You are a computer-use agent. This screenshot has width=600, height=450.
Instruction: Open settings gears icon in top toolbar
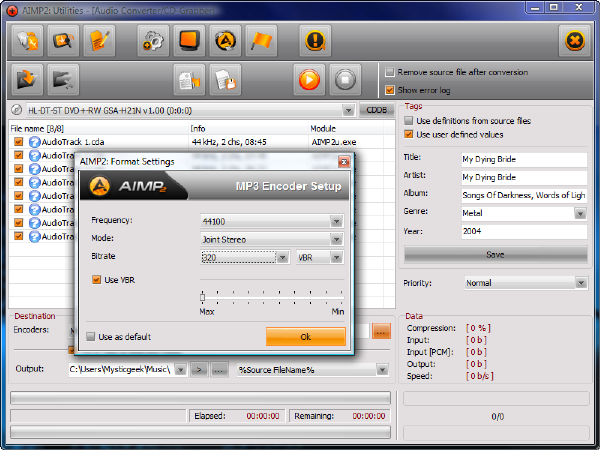[153, 41]
